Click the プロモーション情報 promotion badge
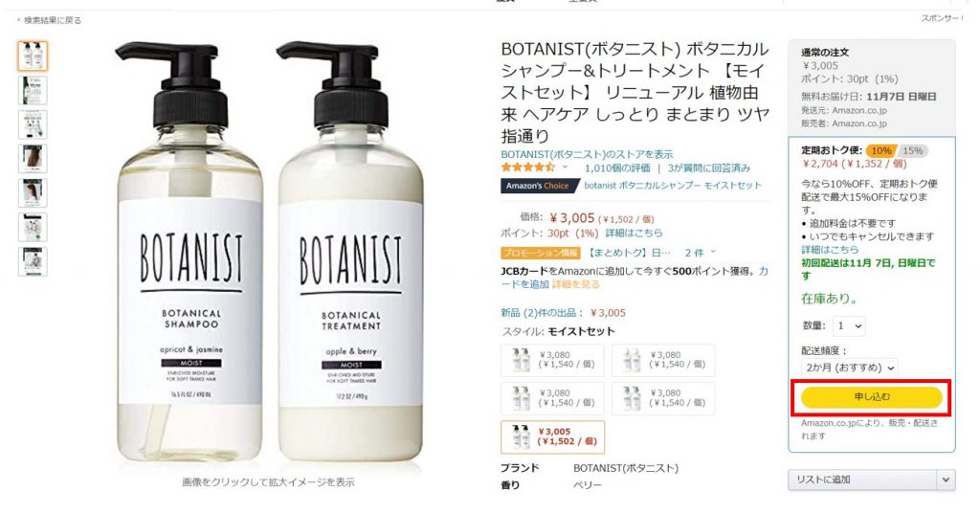 540,253
